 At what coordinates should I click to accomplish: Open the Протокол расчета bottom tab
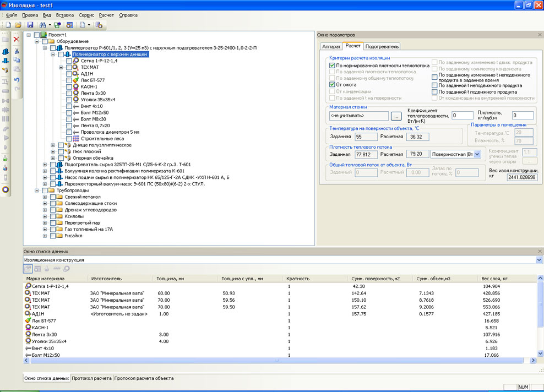click(x=92, y=378)
